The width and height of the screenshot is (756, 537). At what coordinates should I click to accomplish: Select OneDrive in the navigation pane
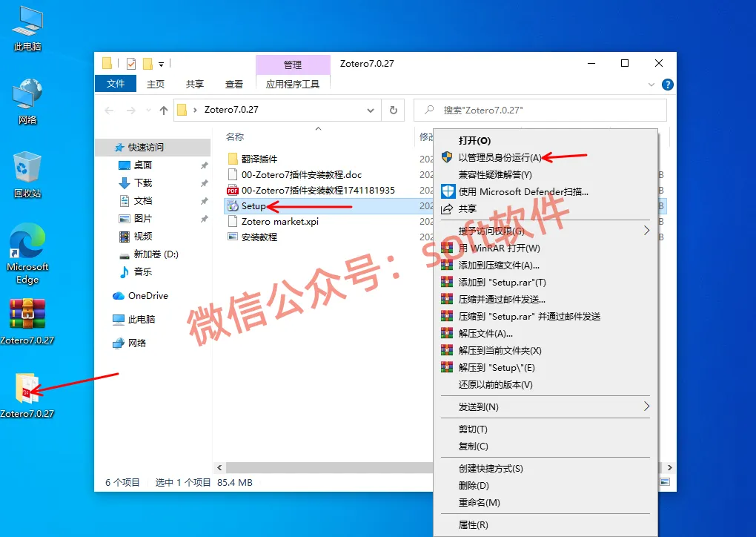pyautogui.click(x=140, y=296)
